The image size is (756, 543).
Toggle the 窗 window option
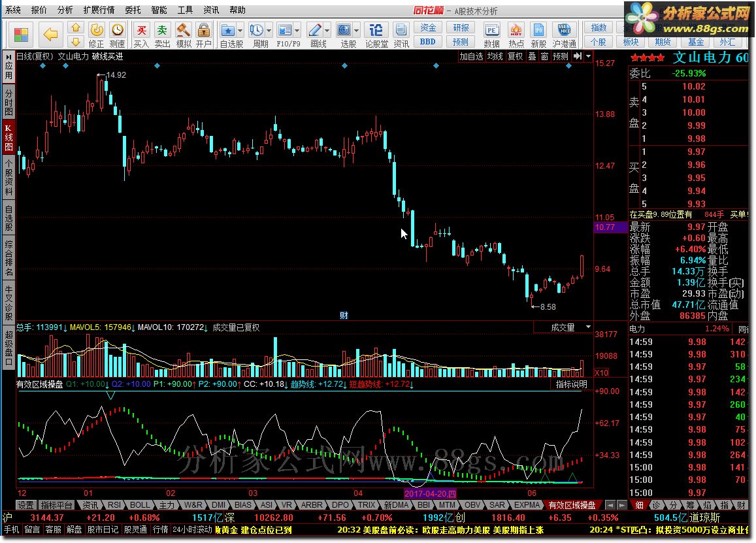pos(544,56)
